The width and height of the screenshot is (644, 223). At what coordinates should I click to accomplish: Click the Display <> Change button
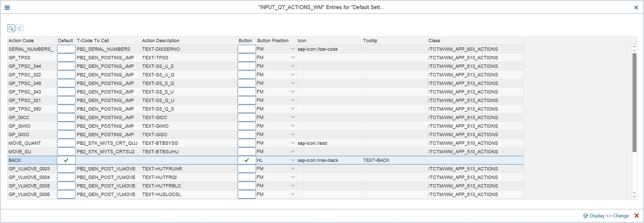pyautogui.click(x=606, y=215)
